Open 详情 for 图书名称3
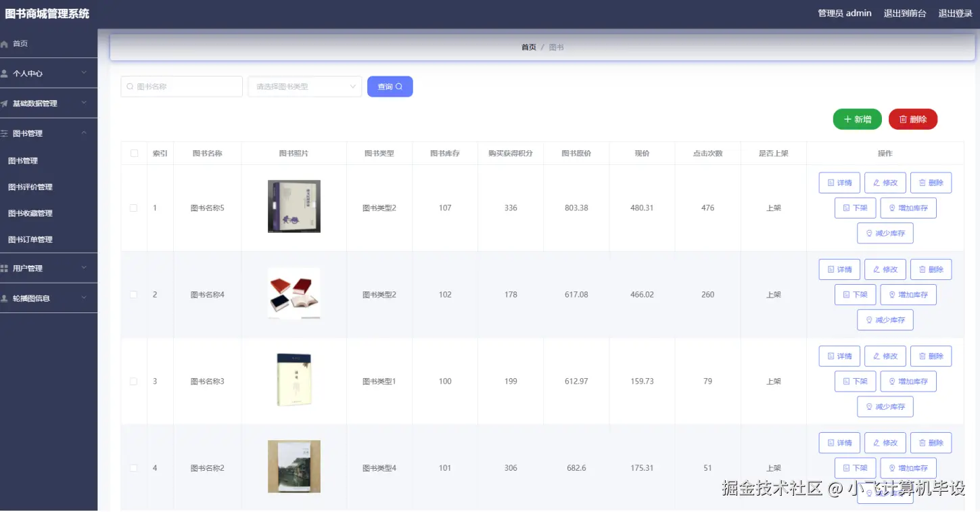This screenshot has height=512, width=980. tap(839, 356)
